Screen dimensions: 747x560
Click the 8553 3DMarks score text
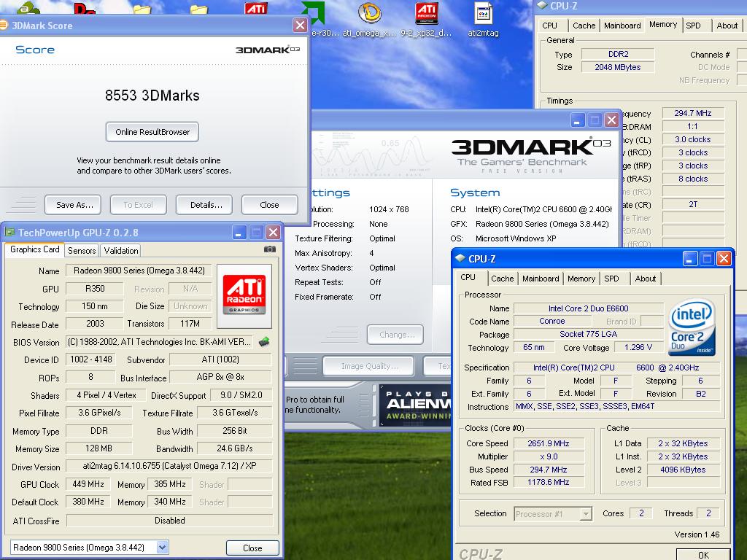click(x=152, y=96)
